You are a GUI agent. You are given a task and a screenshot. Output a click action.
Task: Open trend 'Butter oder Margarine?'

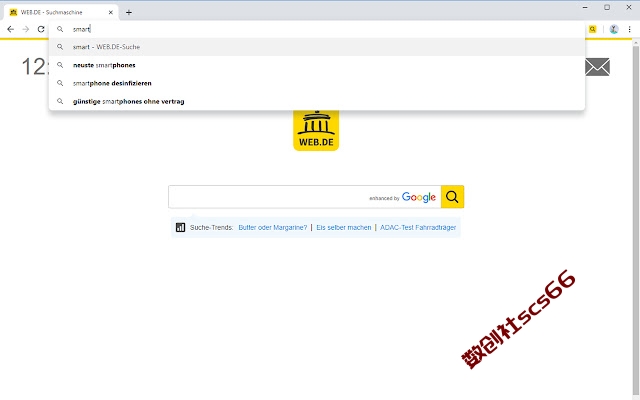point(273,227)
